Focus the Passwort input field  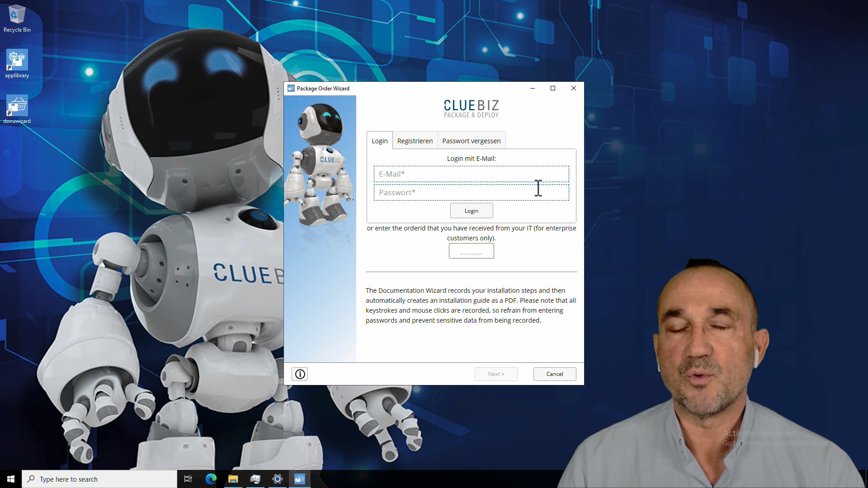coord(471,192)
